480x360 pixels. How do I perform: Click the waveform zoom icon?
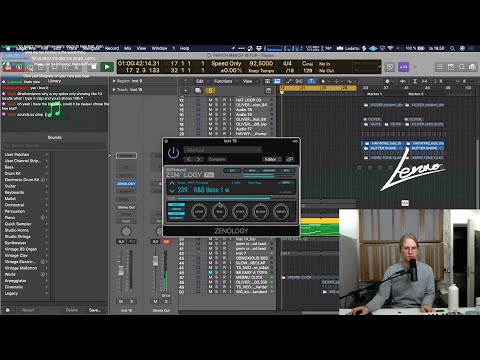pos(403,81)
